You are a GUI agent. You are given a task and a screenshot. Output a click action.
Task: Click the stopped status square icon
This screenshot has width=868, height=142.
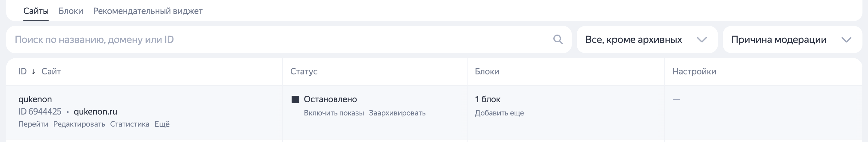tap(295, 99)
